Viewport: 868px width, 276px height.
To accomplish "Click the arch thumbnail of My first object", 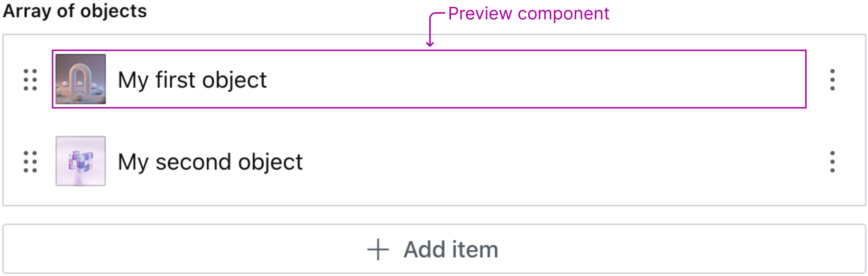I will click(x=80, y=79).
